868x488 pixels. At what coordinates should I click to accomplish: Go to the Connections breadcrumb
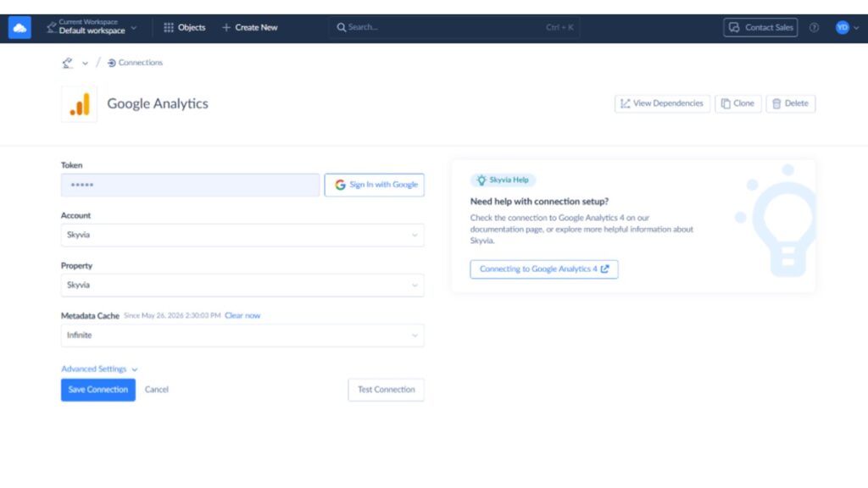click(x=135, y=63)
